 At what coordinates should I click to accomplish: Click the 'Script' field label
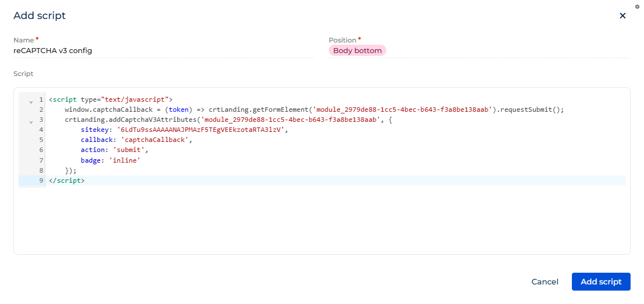[23, 74]
